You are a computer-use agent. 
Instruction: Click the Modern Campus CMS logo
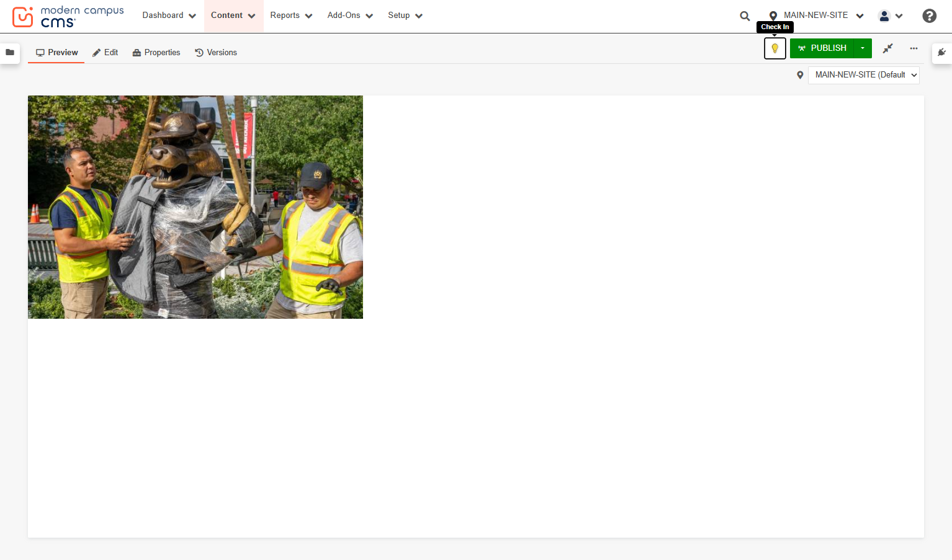click(x=68, y=16)
